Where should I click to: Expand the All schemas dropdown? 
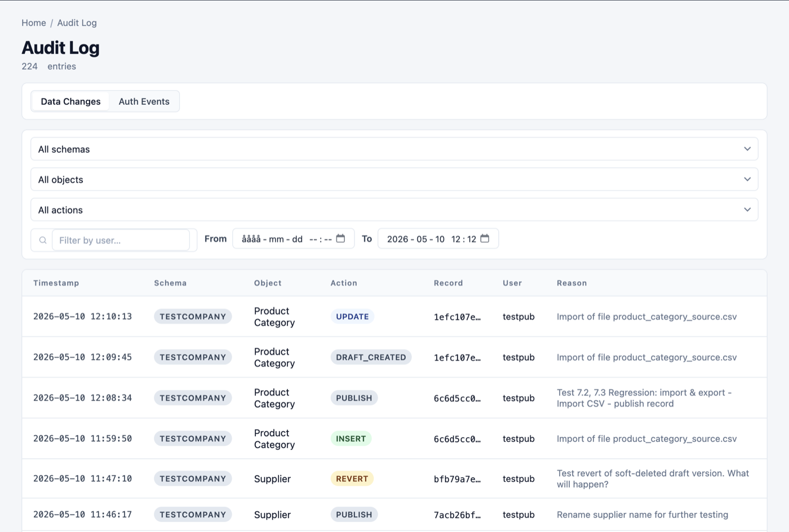point(394,149)
